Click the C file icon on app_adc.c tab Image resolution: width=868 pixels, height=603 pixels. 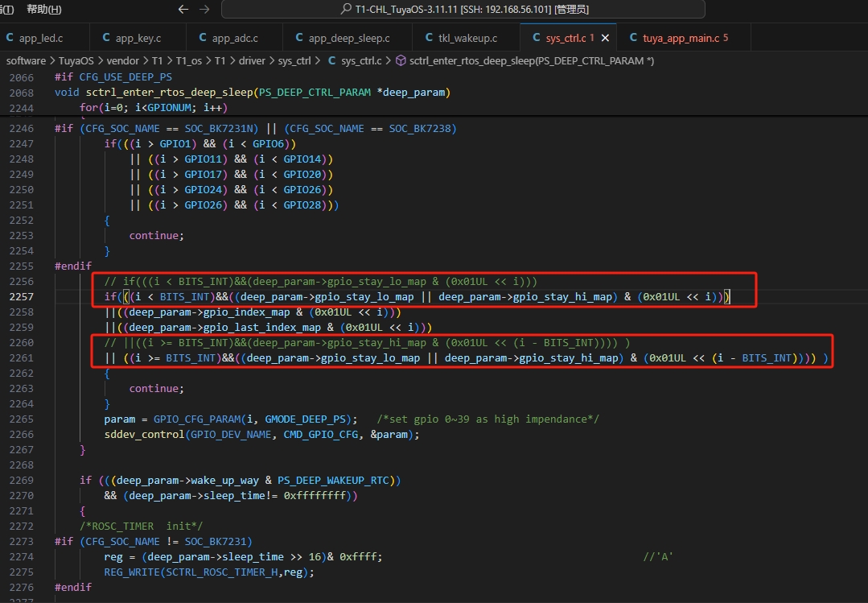203,38
